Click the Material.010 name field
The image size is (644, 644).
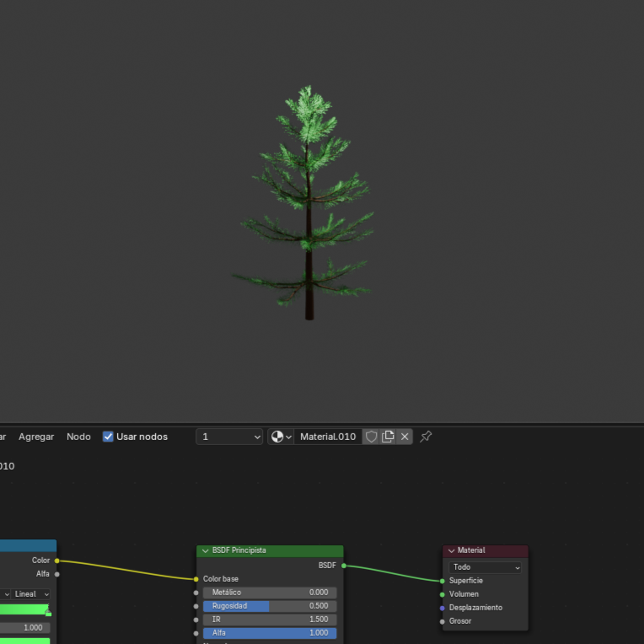[x=328, y=437]
